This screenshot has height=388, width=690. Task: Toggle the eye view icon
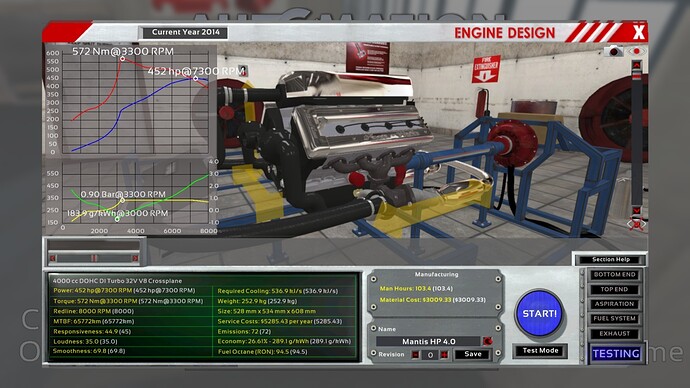(636, 51)
